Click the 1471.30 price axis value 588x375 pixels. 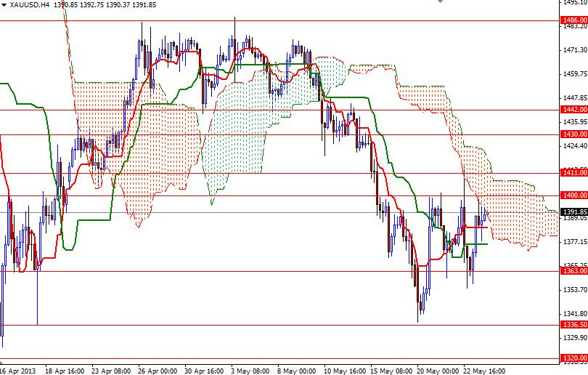pos(575,50)
